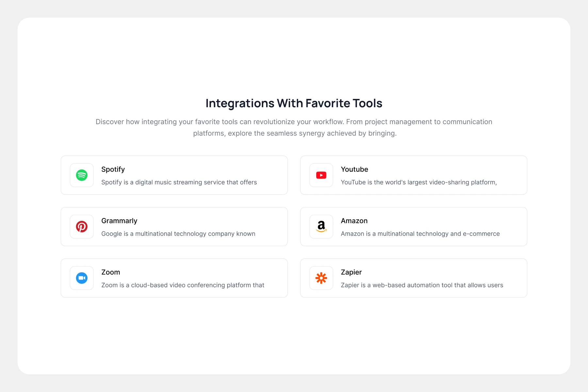Screen dimensions: 588x392
Task: Select the Grammarly card heading
Action: click(119, 221)
